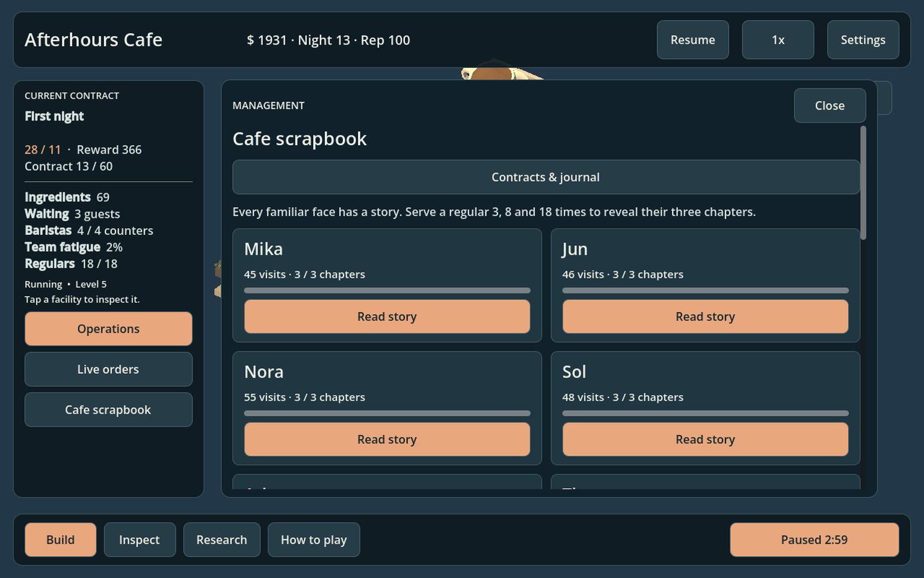Viewport: 924px width, 578px height.
Task: Click the '$ 1931 · Night 13 · Rep 100' status
Action: pos(328,40)
